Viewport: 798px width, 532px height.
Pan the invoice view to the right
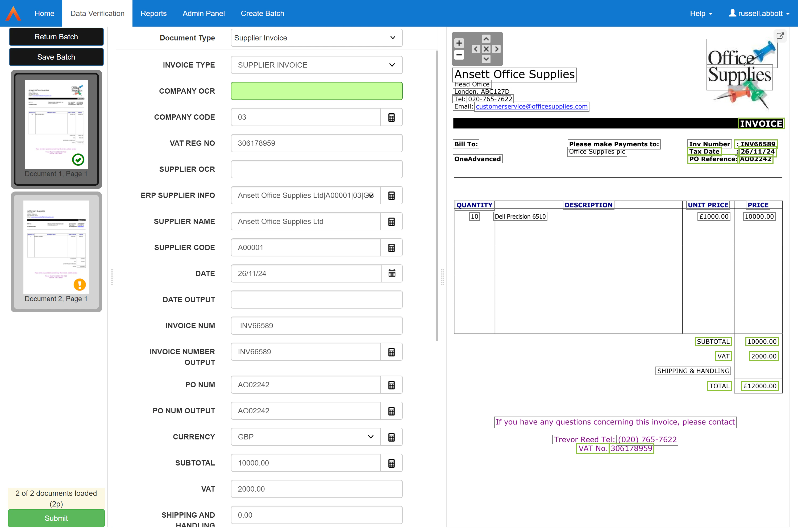tap(496, 49)
